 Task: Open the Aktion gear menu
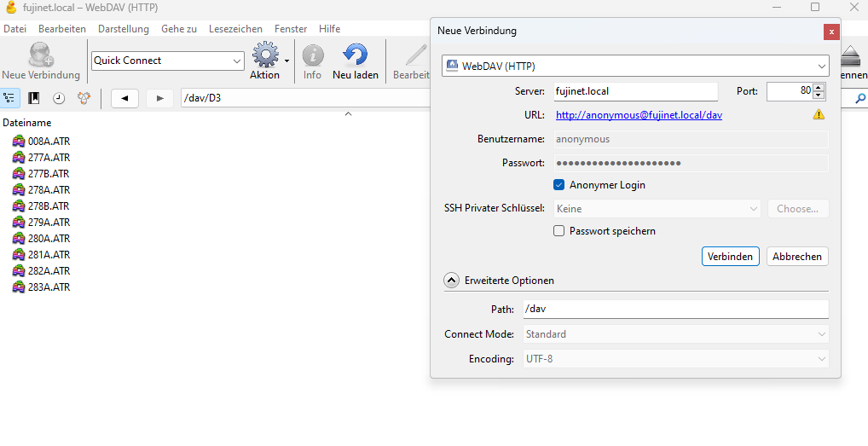coord(266,55)
